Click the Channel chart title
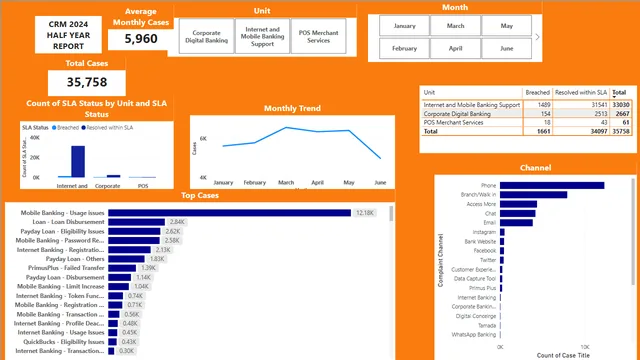The height and width of the screenshot is (360, 640). pyautogui.click(x=536, y=168)
